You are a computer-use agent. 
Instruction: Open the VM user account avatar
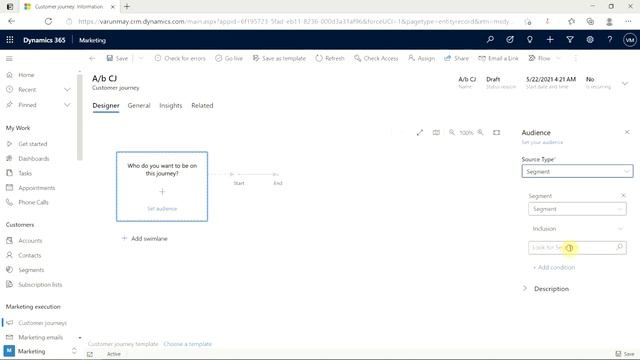point(630,40)
